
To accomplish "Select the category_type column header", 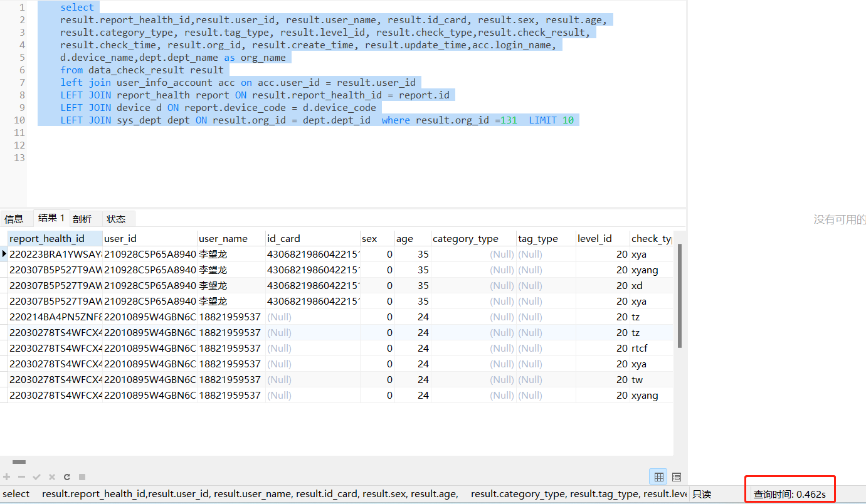I will click(473, 238).
